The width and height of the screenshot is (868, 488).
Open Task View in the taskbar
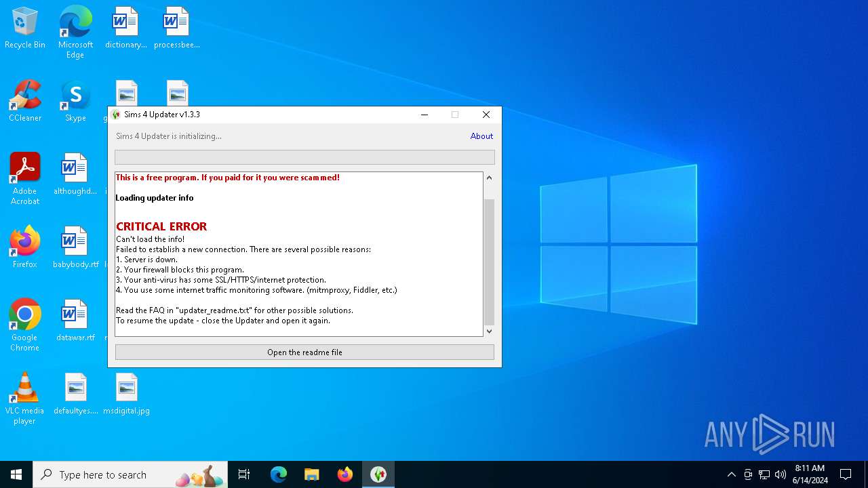tap(244, 474)
